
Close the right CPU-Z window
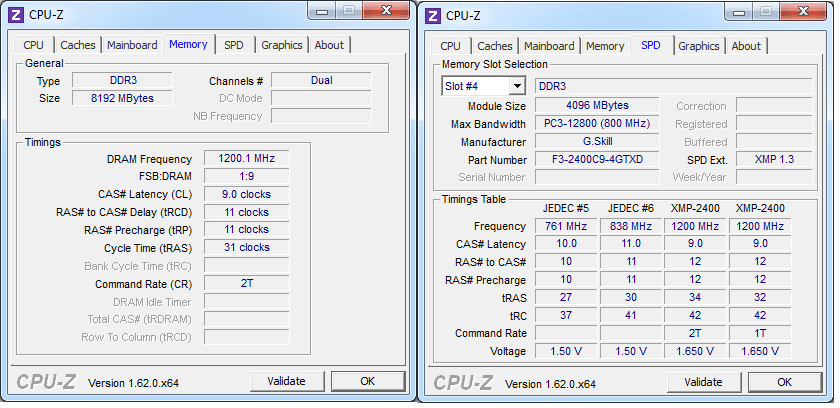[x=802, y=11]
